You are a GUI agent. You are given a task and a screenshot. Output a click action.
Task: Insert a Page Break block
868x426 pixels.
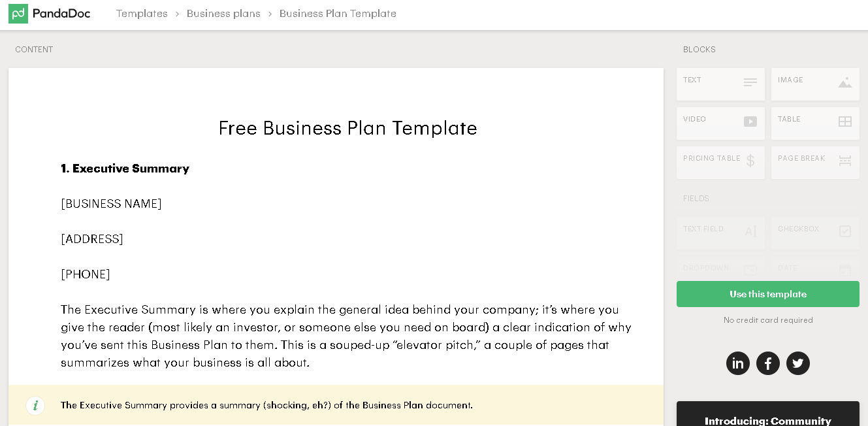coord(815,162)
